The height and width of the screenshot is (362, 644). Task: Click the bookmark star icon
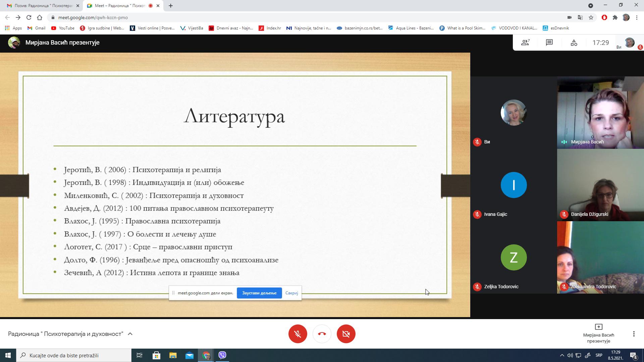(x=591, y=17)
